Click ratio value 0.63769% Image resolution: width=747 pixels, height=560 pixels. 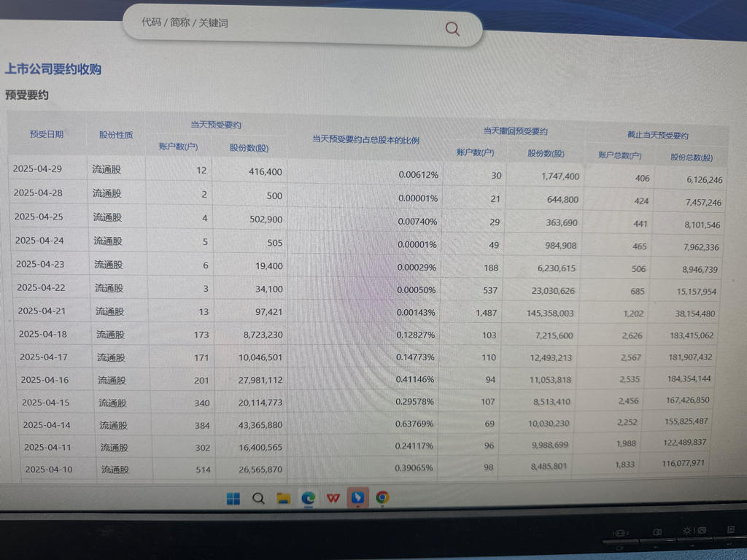point(414,424)
